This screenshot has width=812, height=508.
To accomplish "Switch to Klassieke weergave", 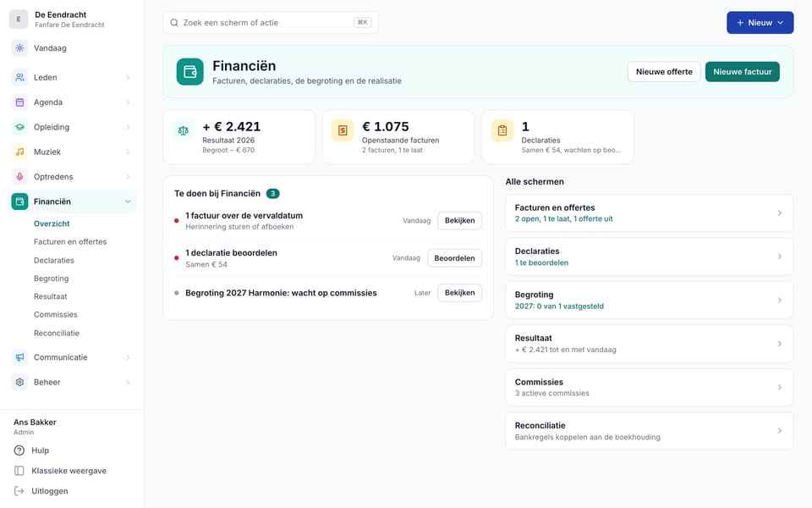I will [x=69, y=471].
